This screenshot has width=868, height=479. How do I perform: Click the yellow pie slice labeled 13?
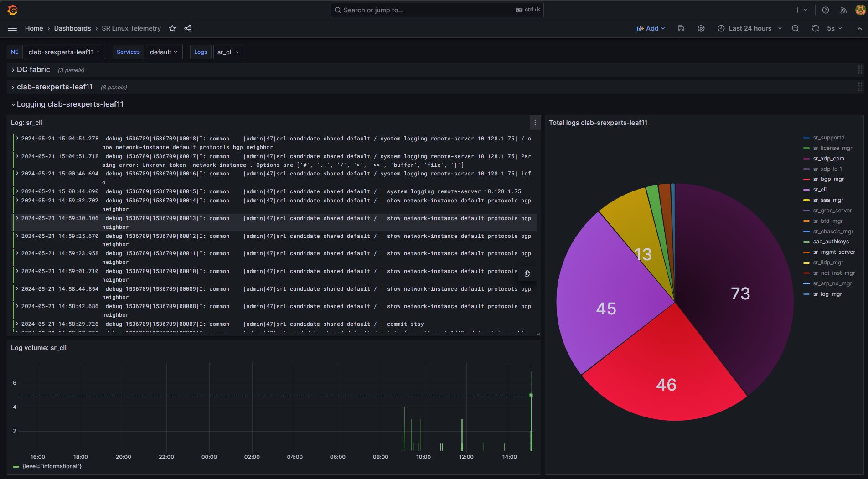click(643, 254)
